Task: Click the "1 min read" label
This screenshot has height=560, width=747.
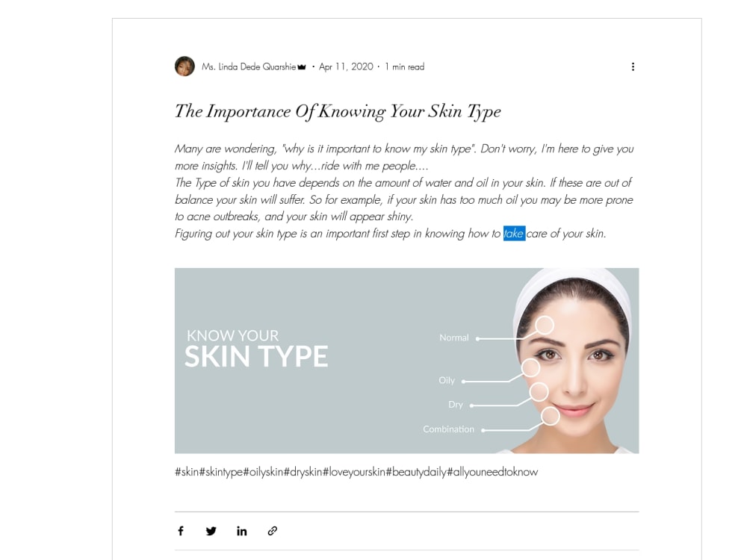Action: tap(404, 66)
